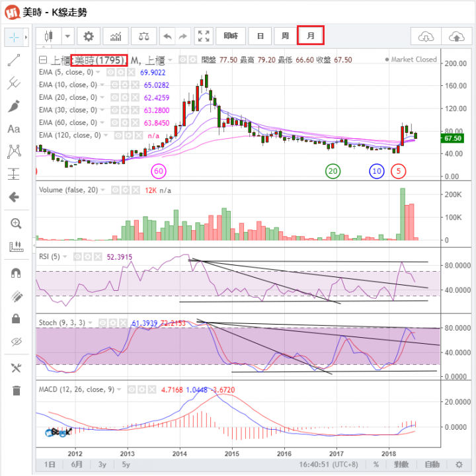Click the redo arrow
This screenshot has height=476, width=476.
tap(182, 36)
